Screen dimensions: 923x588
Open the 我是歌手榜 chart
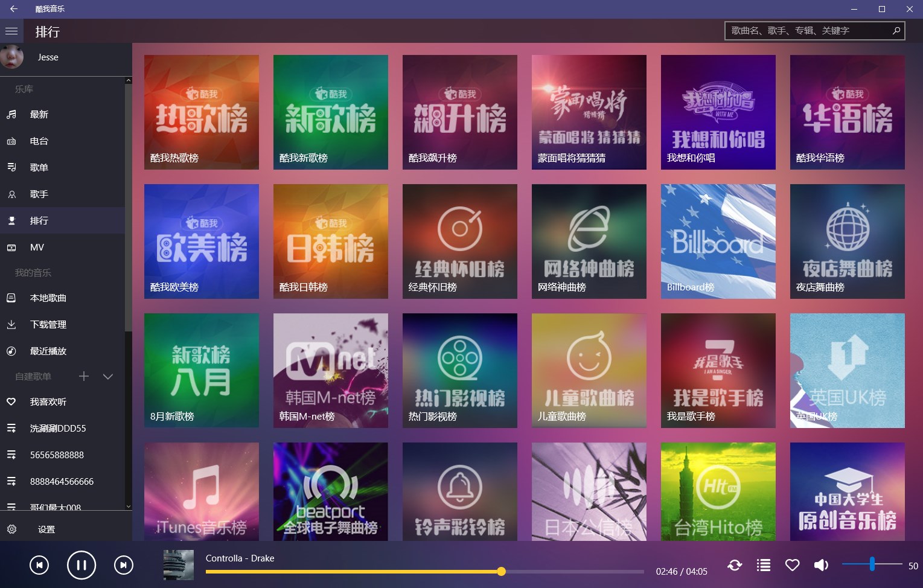(x=718, y=371)
